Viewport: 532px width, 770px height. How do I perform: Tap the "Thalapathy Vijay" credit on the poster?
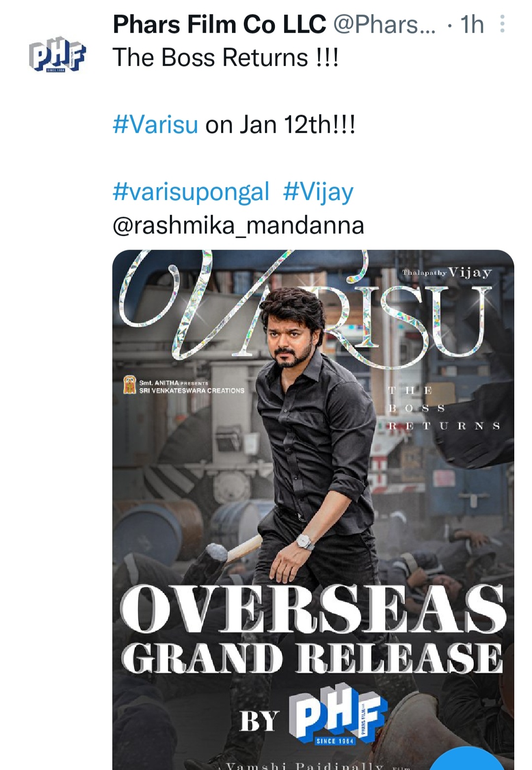[x=447, y=273]
